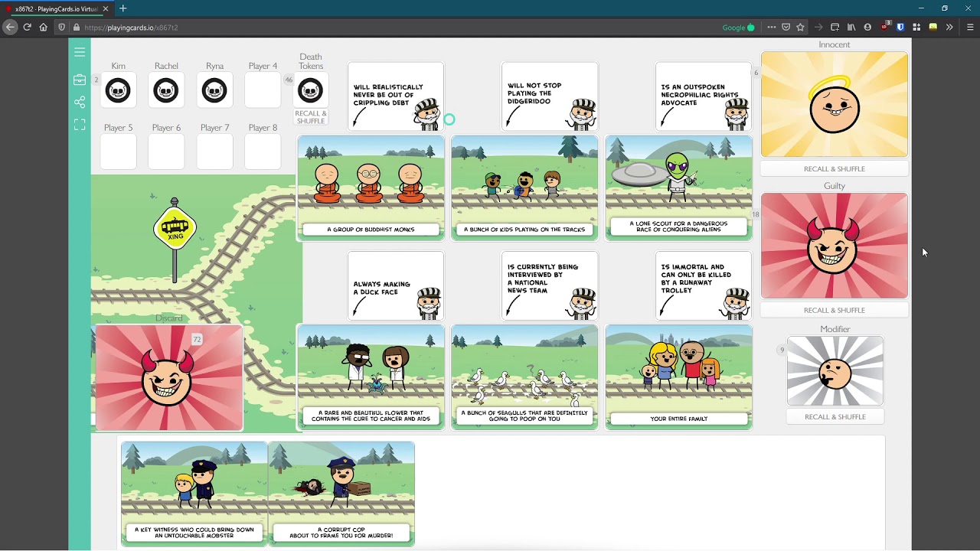This screenshot has height=551, width=980.
Task: Recall and shuffle the Death Tokens
Action: pyautogui.click(x=311, y=117)
